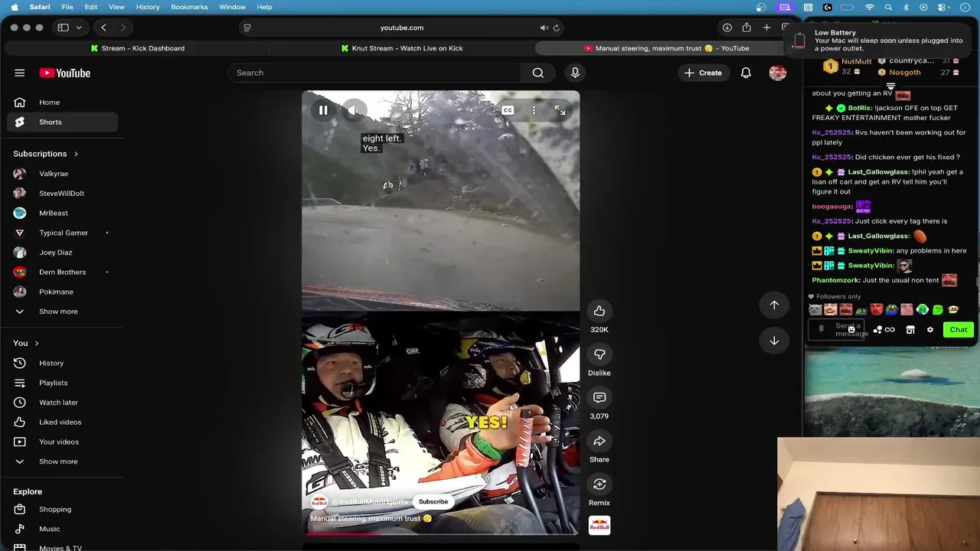Image resolution: width=980 pixels, height=551 pixels.
Task: Go to Home in the sidebar
Action: coord(62,103)
